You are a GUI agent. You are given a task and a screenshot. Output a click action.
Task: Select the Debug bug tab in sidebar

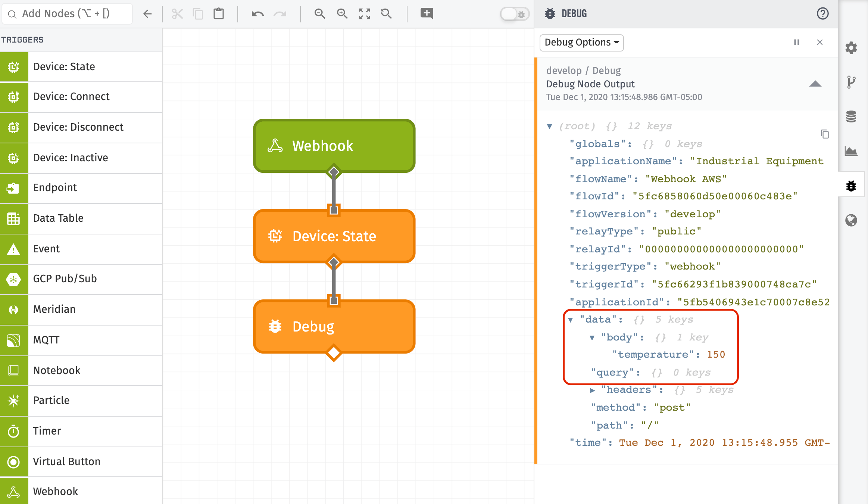(851, 186)
